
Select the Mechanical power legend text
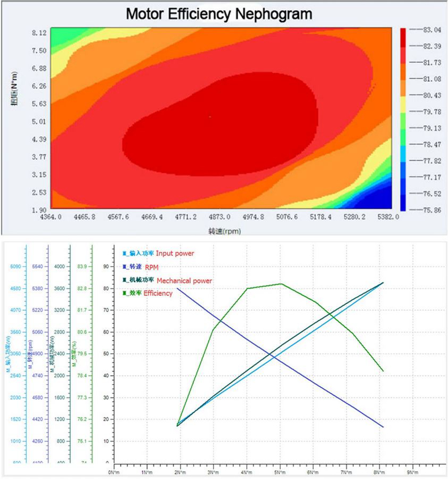point(184,280)
